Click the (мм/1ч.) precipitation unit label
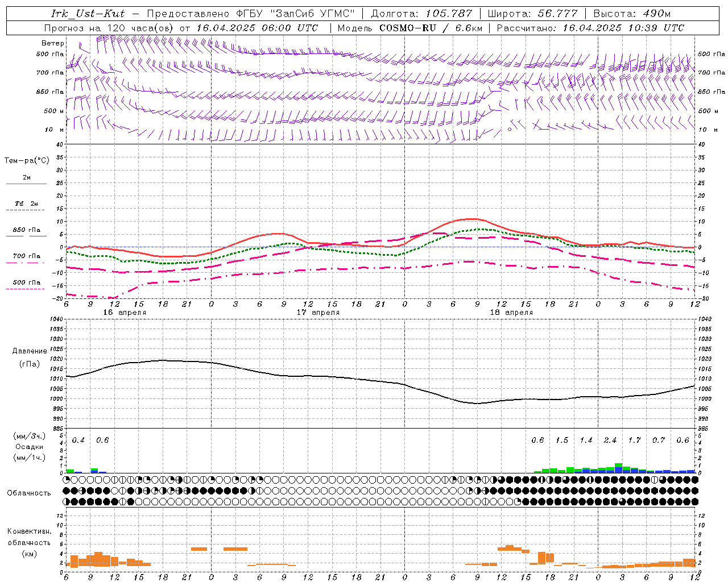Image resolution: width=728 pixels, height=582 pixels. (x=29, y=458)
